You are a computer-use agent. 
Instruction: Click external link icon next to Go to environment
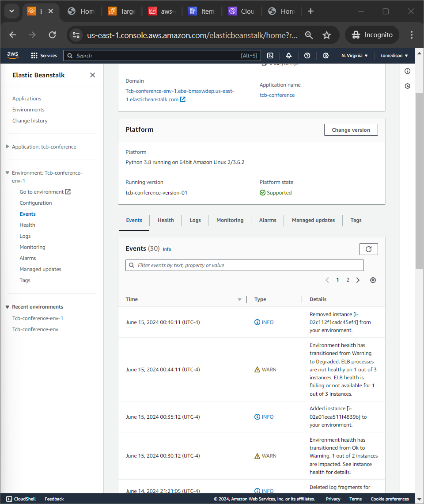tap(68, 191)
